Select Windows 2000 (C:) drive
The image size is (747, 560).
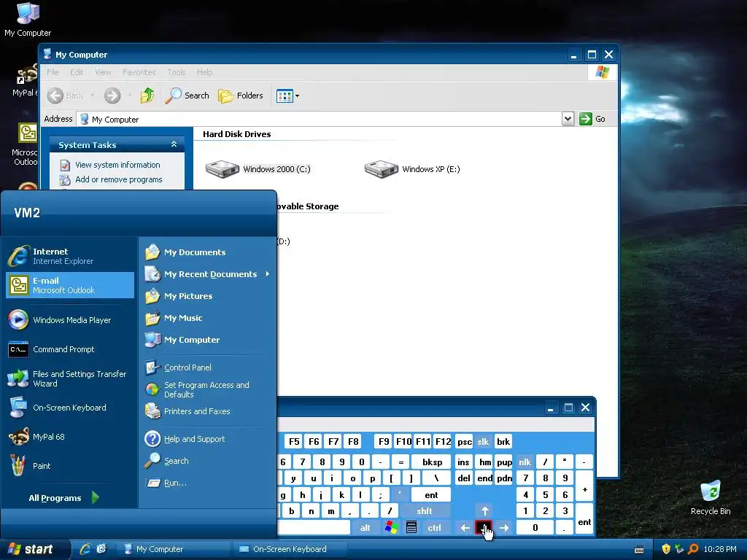tap(258, 169)
